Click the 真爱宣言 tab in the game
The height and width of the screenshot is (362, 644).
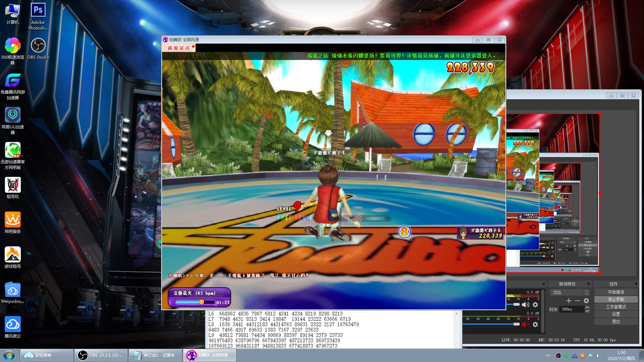click(x=179, y=48)
